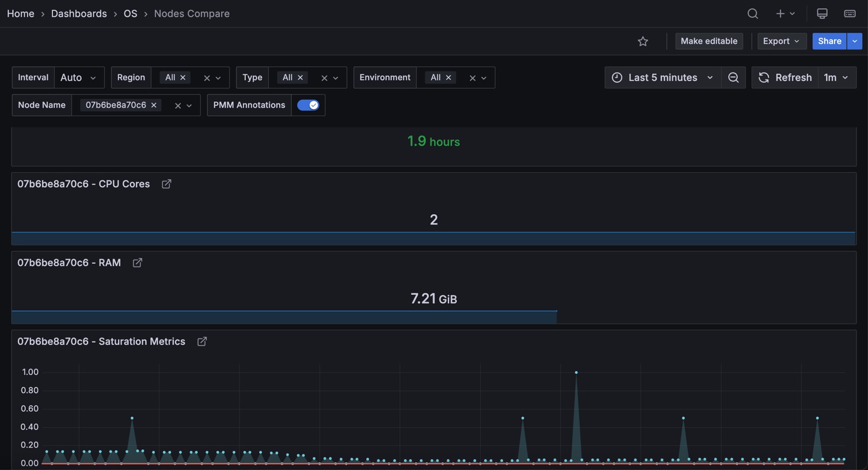The width and height of the screenshot is (868, 470).
Task: Toggle the PMM Annotations switch
Action: [x=308, y=105]
